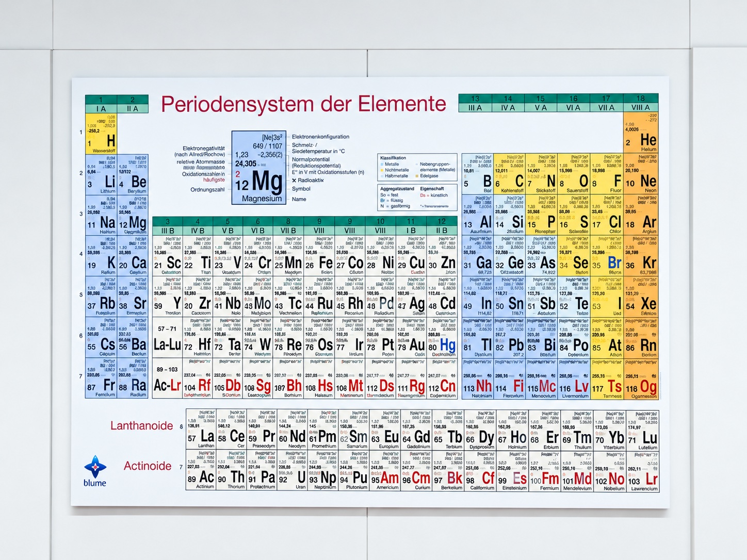The height and width of the screenshot is (560, 747).
Task: Click the scandium cell labeled Sc
Action: (167, 256)
